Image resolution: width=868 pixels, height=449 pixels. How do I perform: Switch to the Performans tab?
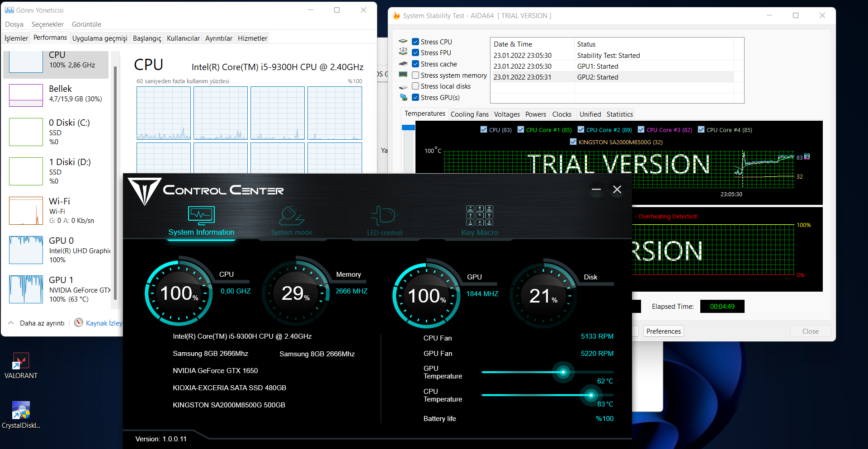click(x=50, y=38)
